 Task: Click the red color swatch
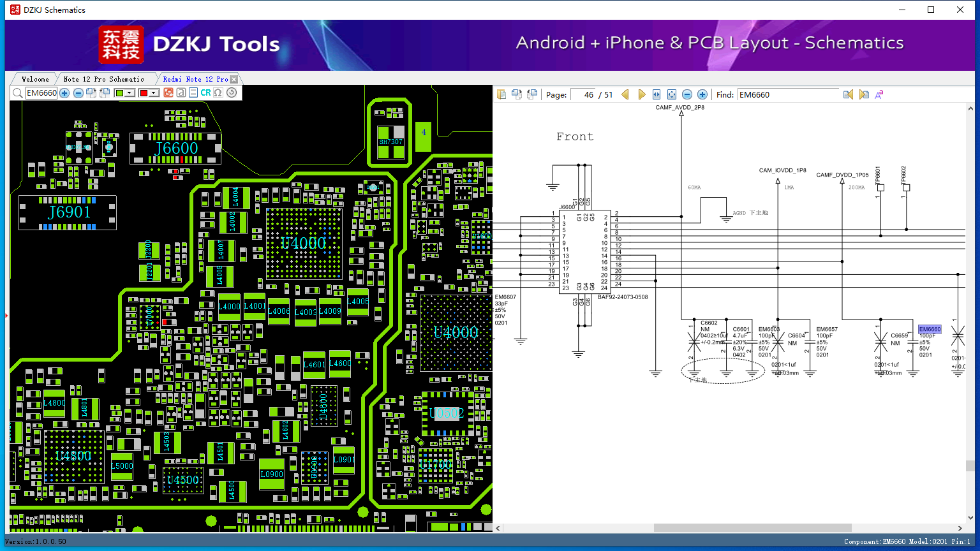(144, 93)
